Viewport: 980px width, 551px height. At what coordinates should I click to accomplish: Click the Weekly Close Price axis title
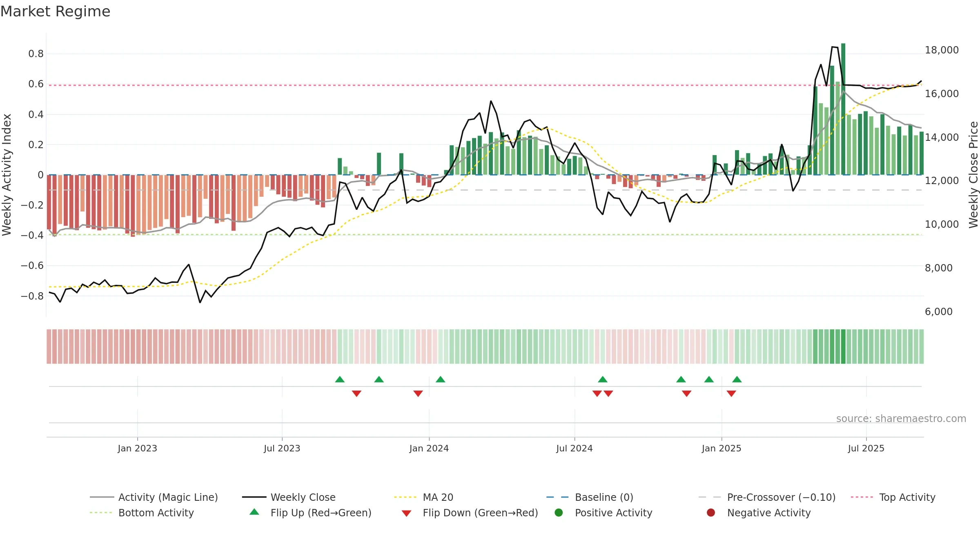[973, 175]
